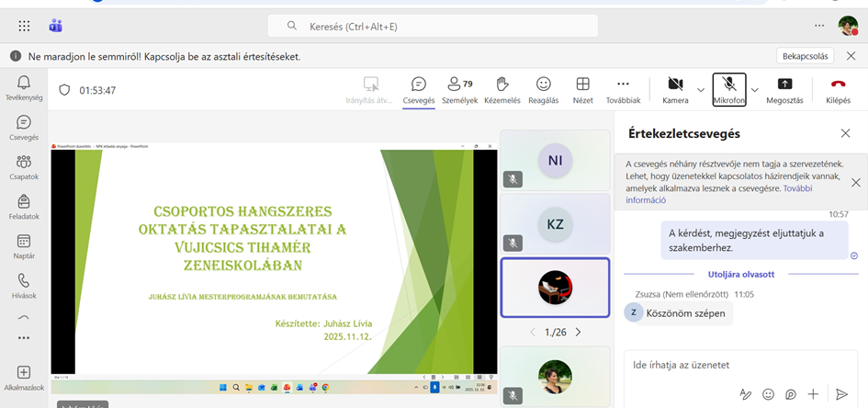Toggle the Csevegés chat panel
This screenshot has height=408, width=868.
click(x=419, y=90)
